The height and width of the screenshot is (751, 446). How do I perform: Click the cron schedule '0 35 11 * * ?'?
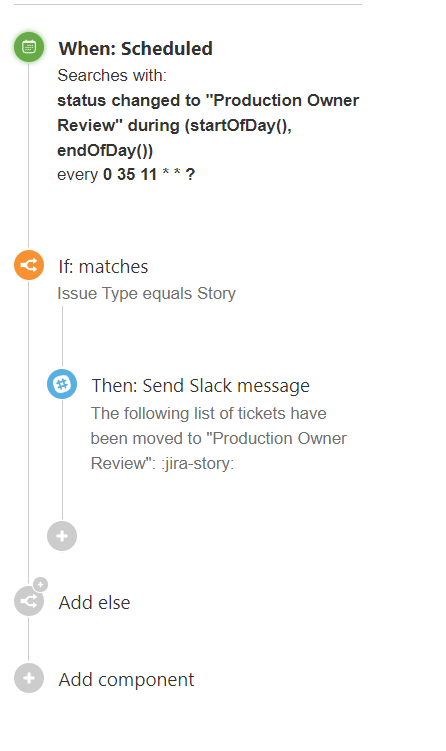(x=149, y=174)
